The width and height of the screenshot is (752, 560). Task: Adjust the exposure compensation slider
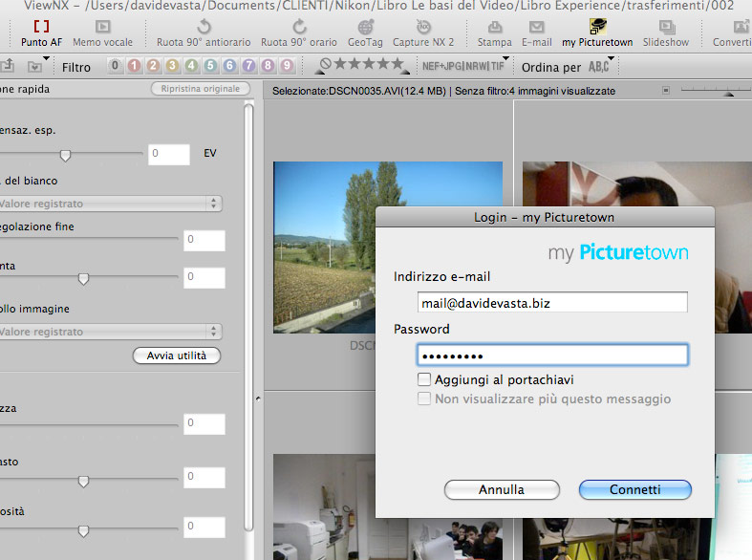pos(65,156)
